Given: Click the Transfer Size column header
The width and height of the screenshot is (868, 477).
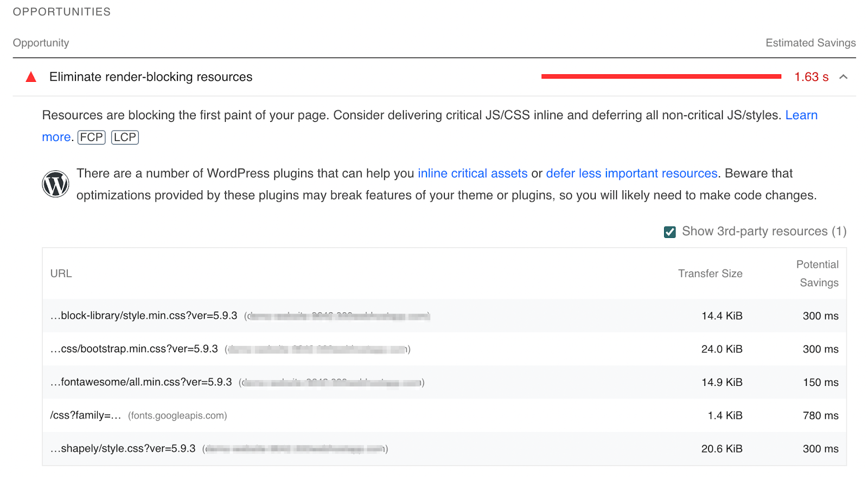Looking at the screenshot, I should pos(710,274).
